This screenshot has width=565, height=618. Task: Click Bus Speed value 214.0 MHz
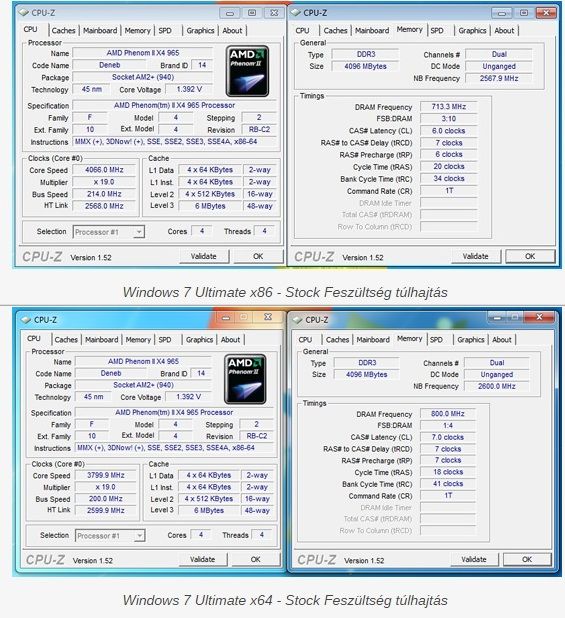[104, 194]
